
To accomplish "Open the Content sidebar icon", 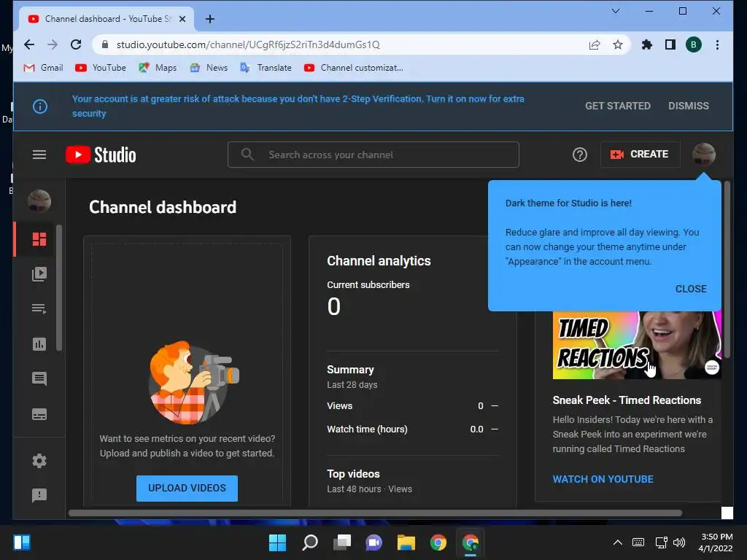I will pos(39,274).
